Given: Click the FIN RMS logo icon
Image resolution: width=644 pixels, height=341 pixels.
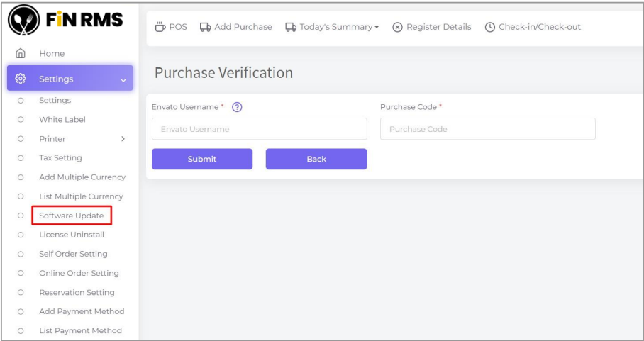Looking at the screenshot, I should (23, 24).
